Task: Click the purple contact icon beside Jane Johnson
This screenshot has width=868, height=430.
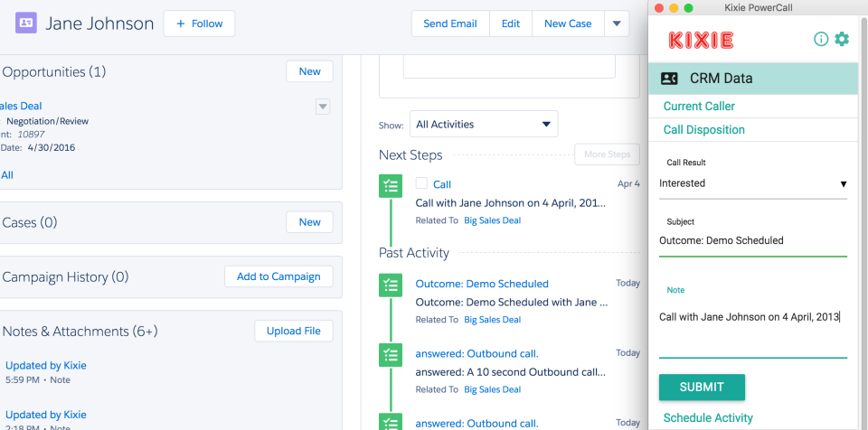Action: tap(26, 23)
